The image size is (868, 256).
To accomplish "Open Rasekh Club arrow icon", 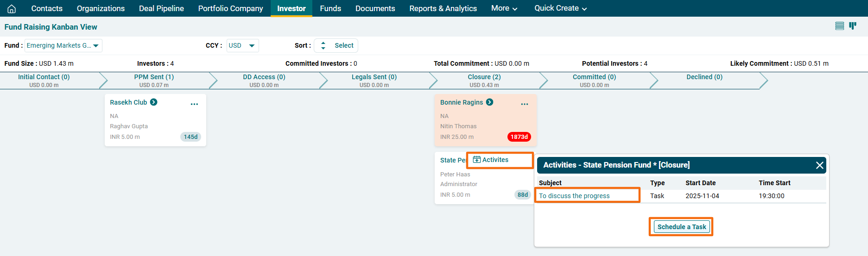I will point(154,102).
